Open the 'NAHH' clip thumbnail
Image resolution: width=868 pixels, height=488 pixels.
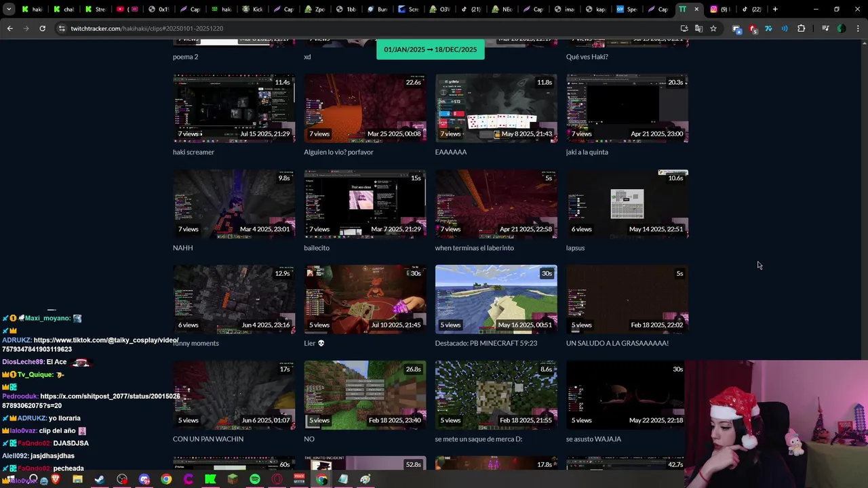234,204
